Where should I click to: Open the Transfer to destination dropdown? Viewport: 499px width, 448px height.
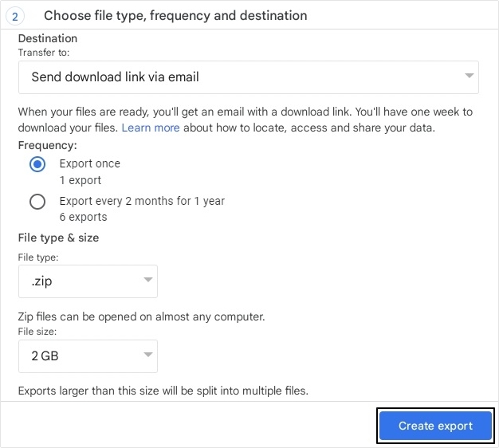point(249,77)
